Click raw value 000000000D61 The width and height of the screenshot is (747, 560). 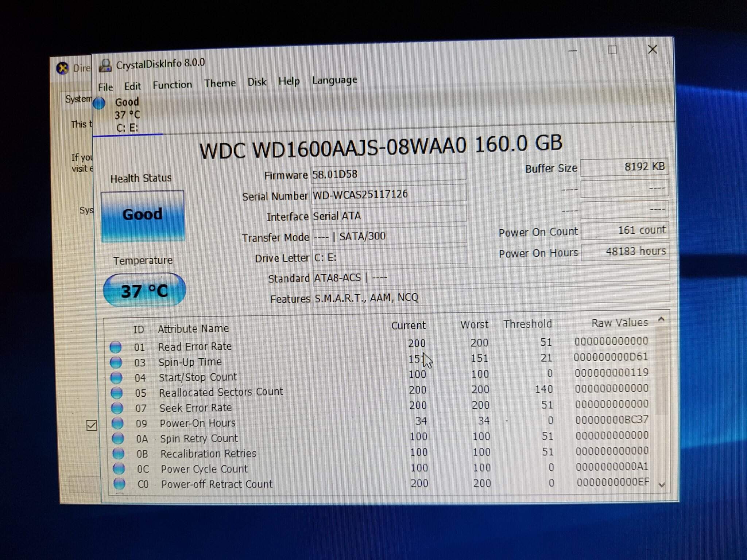click(611, 357)
